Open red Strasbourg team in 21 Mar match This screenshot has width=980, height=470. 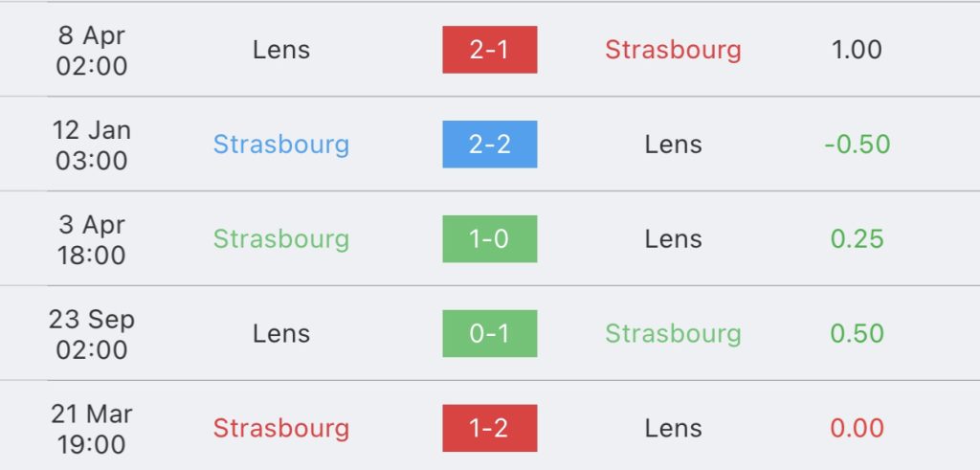[281, 428]
